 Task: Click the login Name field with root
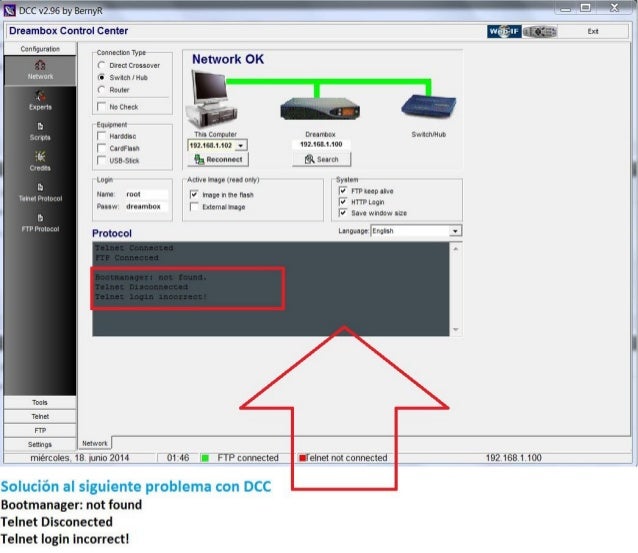146,194
